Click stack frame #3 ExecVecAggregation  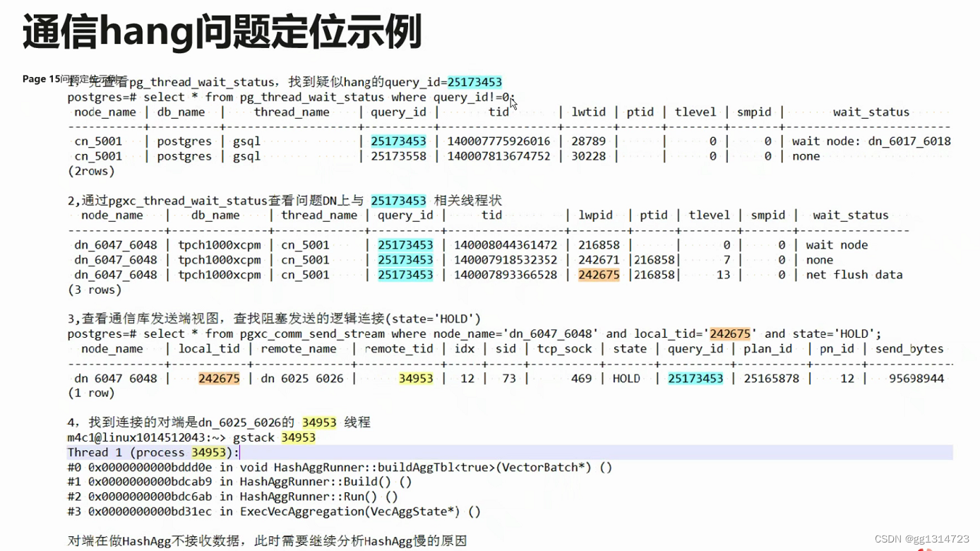tap(274, 511)
